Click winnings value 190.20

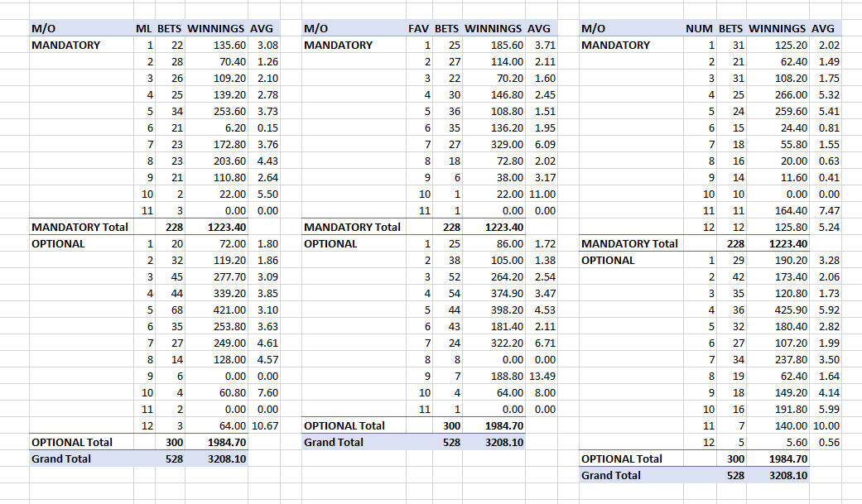[x=791, y=260]
